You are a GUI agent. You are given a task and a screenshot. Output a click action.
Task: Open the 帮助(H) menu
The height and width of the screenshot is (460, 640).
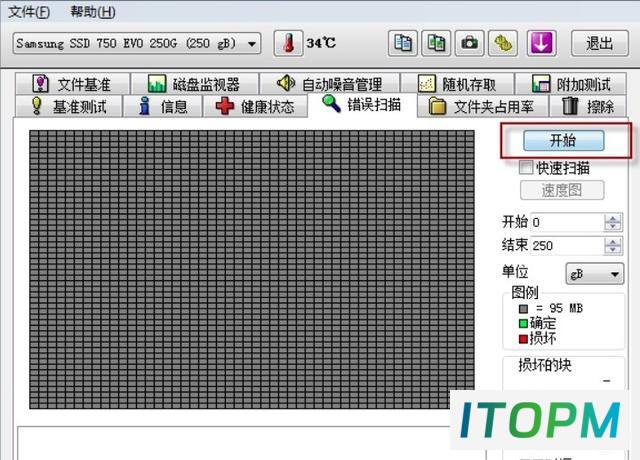[93, 12]
